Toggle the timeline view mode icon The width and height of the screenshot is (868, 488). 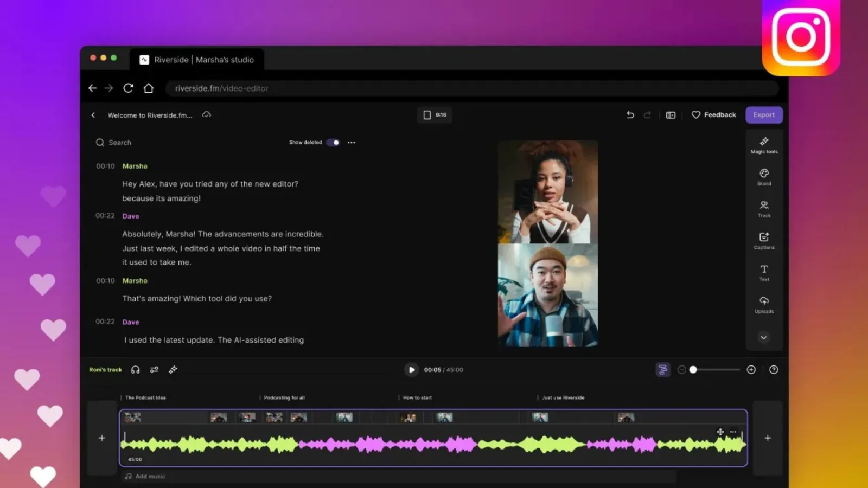(663, 370)
